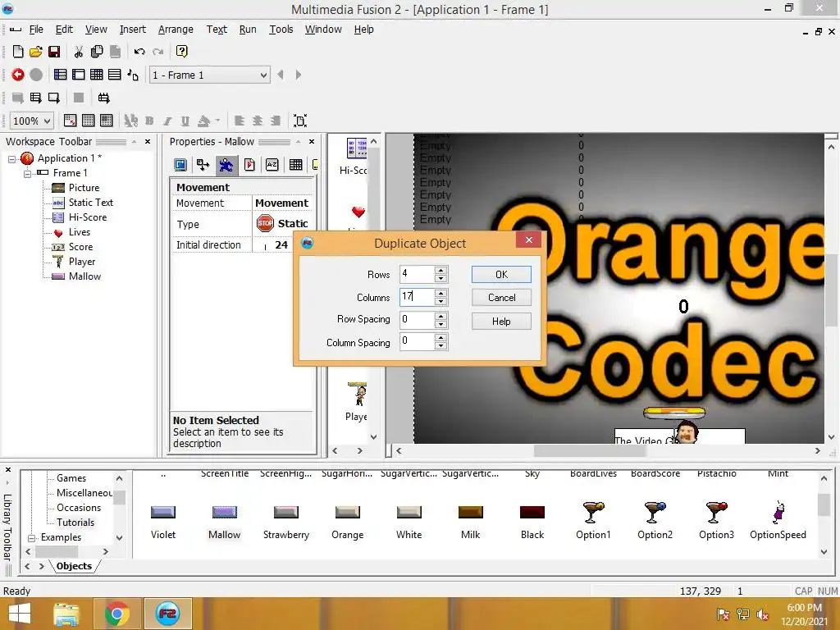Open the Run menu
Image resolution: width=840 pixels, height=630 pixels.
248,30
